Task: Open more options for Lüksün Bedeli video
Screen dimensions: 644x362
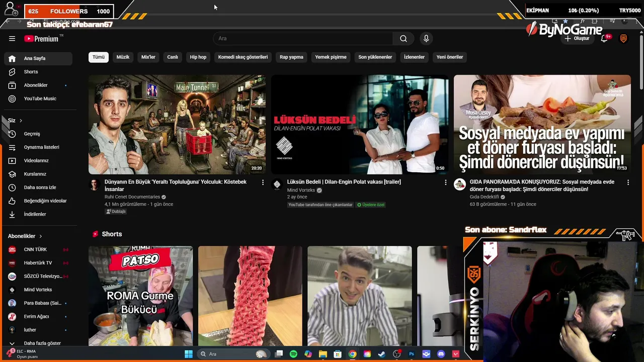Action: [445, 183]
